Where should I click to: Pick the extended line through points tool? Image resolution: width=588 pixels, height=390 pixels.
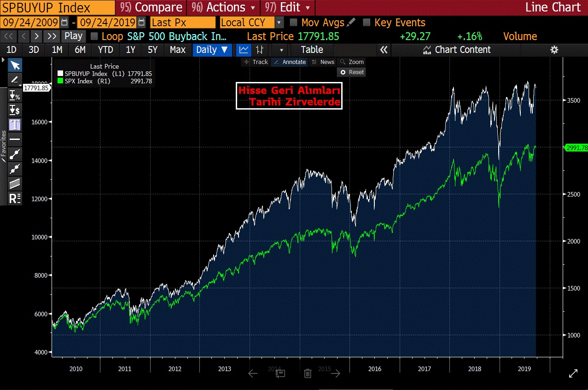pos(15,169)
